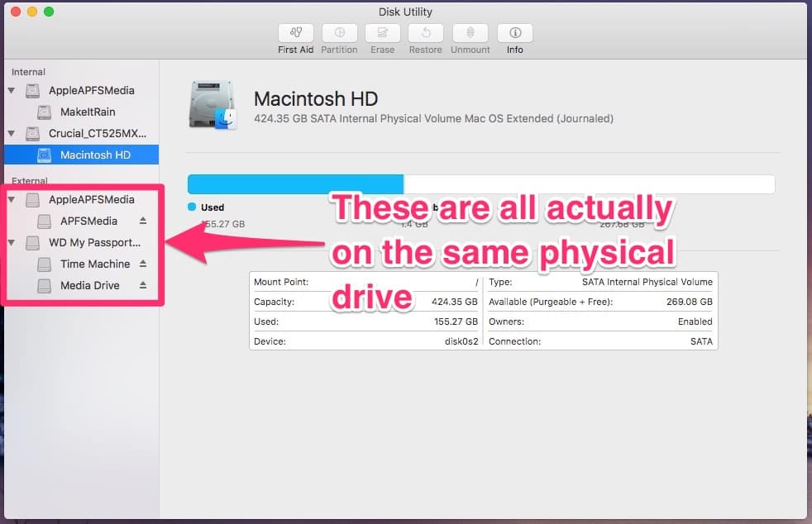Collapse the WD My Passport disclosure triangle
The height and width of the screenshot is (524, 812).
point(12,242)
